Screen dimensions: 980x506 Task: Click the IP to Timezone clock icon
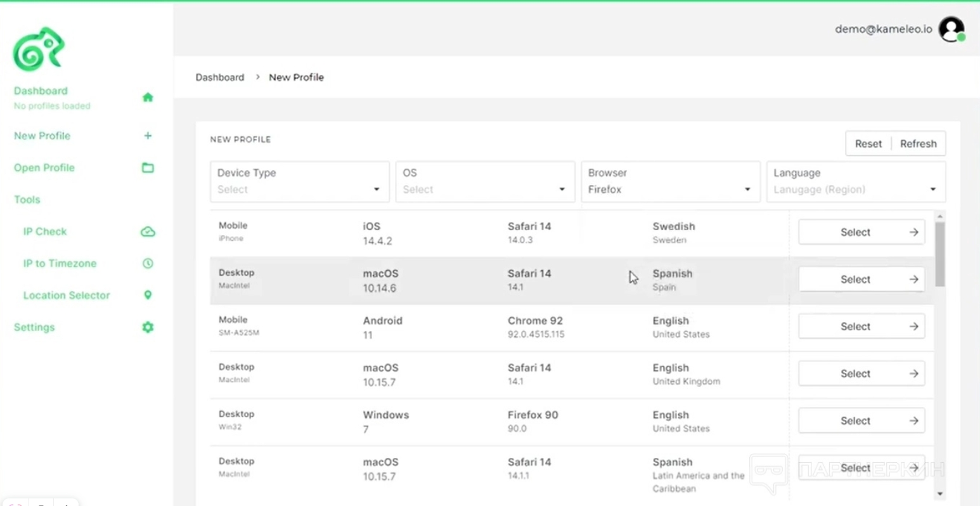pos(148,263)
